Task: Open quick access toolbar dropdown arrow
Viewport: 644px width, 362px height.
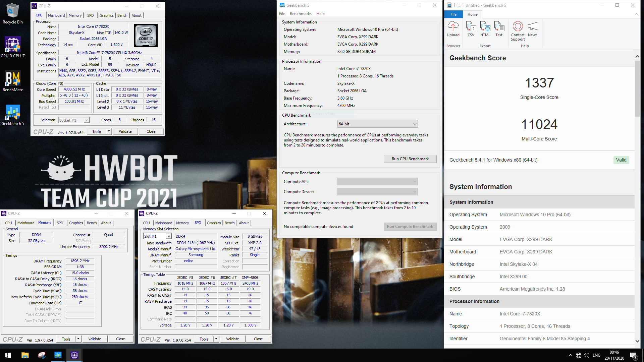Action: pyautogui.click(x=459, y=5)
